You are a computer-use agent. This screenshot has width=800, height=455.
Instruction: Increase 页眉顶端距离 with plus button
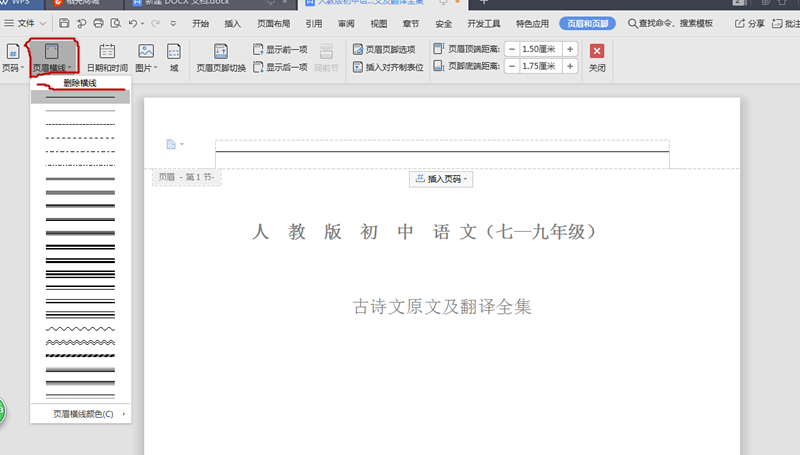pos(570,49)
